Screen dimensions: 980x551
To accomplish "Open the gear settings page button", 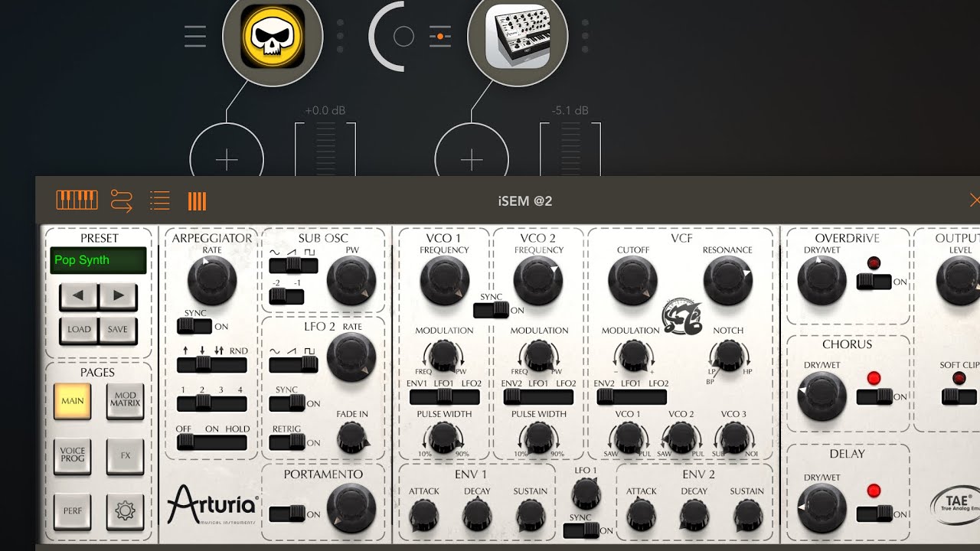I will click(x=125, y=510).
